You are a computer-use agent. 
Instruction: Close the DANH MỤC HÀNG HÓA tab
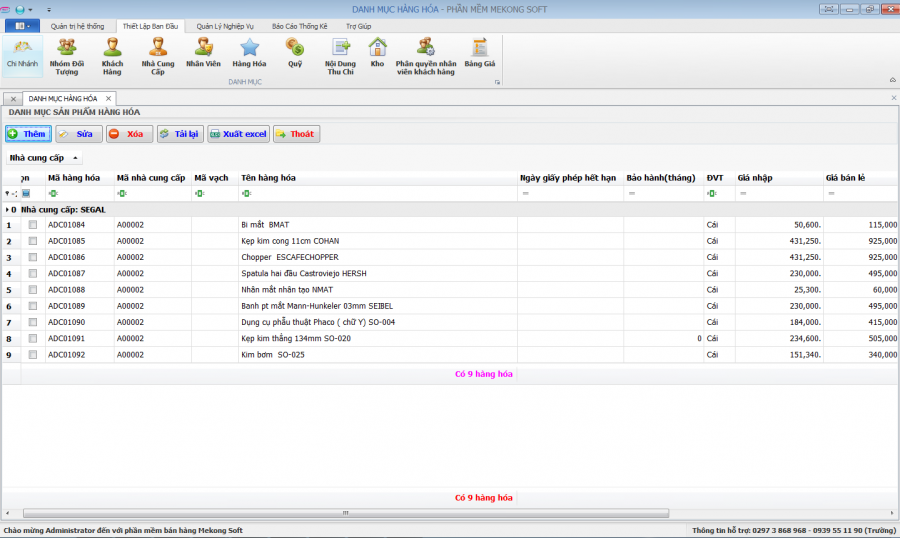pos(108,99)
